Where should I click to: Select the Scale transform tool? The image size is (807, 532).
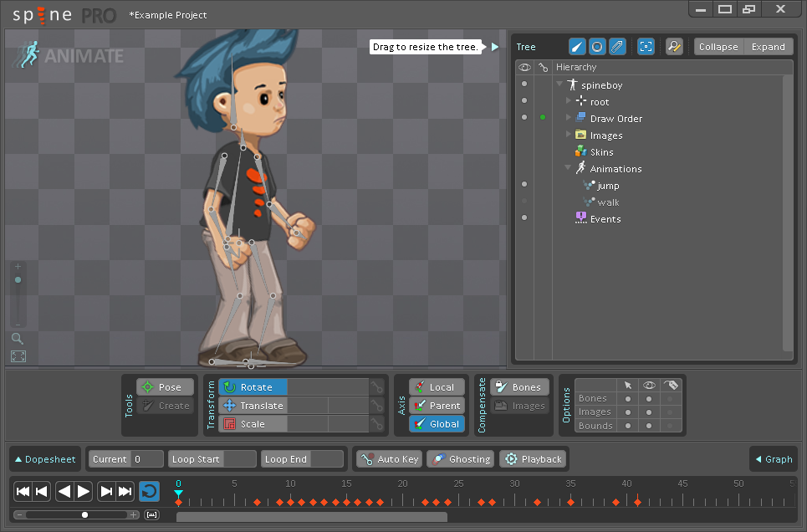(253, 424)
